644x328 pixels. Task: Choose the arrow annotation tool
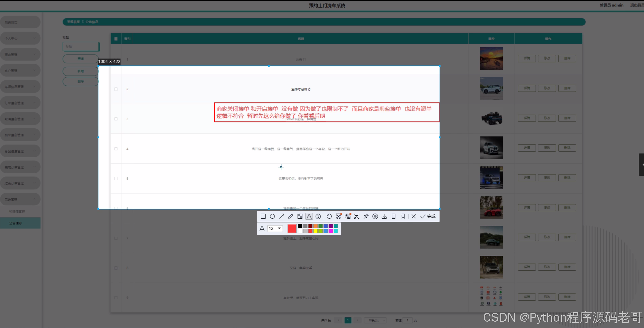[x=281, y=216]
